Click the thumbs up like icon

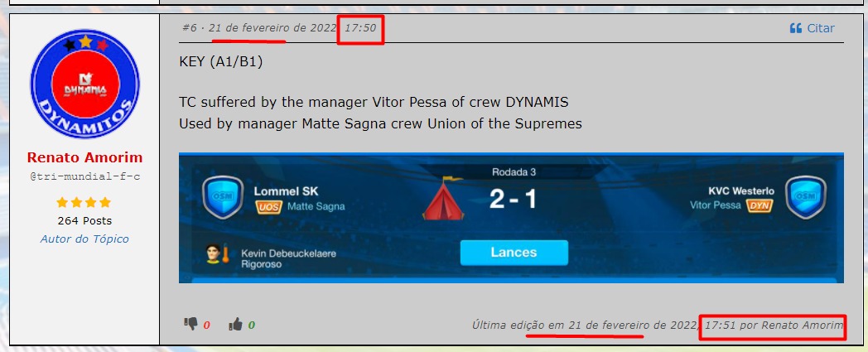point(235,325)
